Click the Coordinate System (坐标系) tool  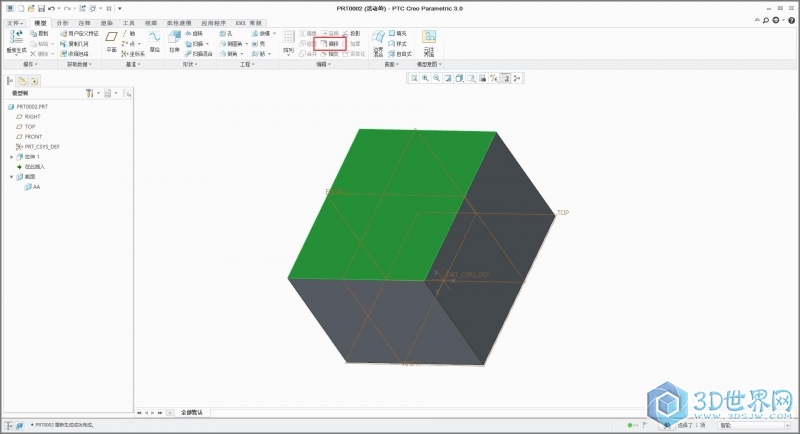pyautogui.click(x=134, y=54)
